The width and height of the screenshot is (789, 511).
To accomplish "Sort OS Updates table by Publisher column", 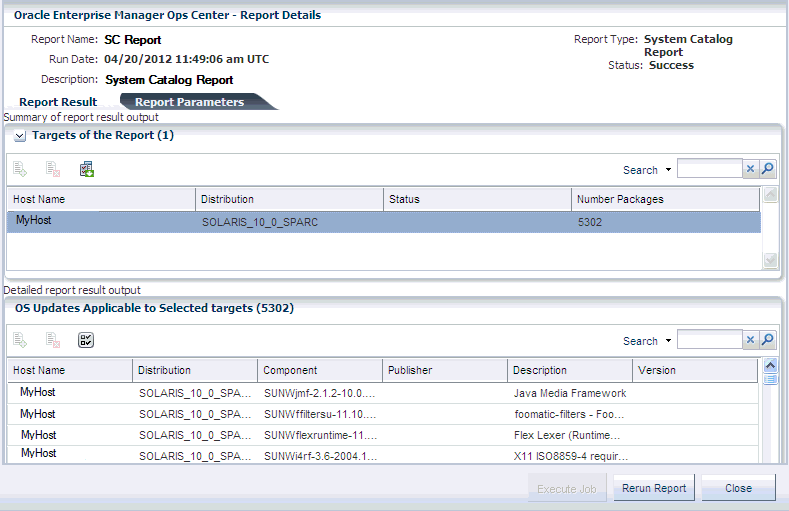I will (445, 370).
